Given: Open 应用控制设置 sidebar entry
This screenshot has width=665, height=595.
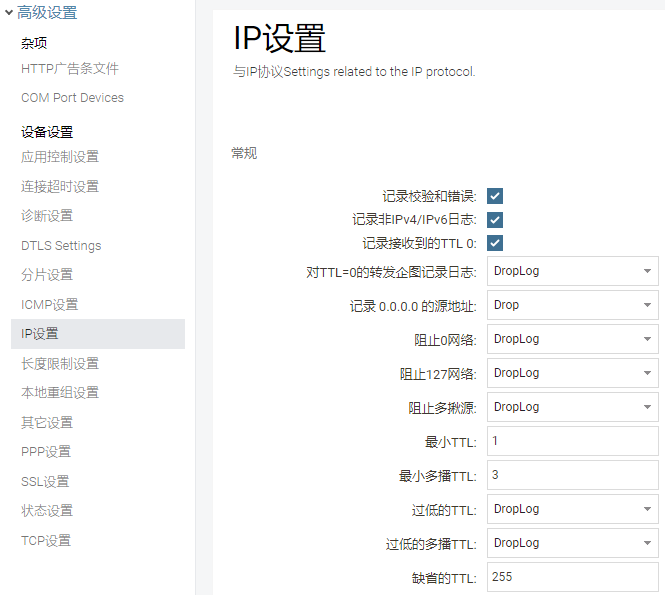Looking at the screenshot, I should [60, 156].
